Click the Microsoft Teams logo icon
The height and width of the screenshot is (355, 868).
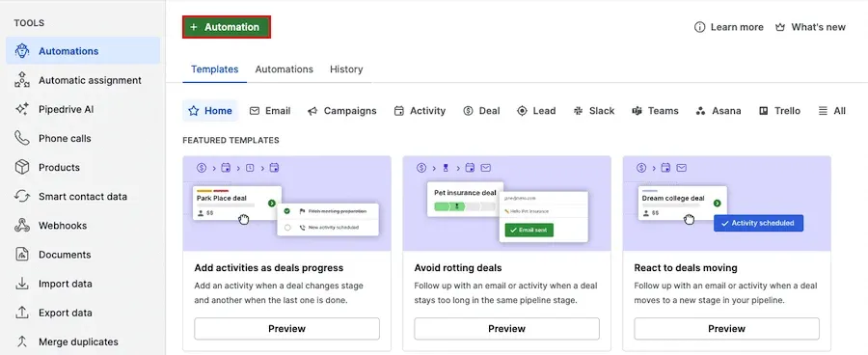click(x=637, y=111)
